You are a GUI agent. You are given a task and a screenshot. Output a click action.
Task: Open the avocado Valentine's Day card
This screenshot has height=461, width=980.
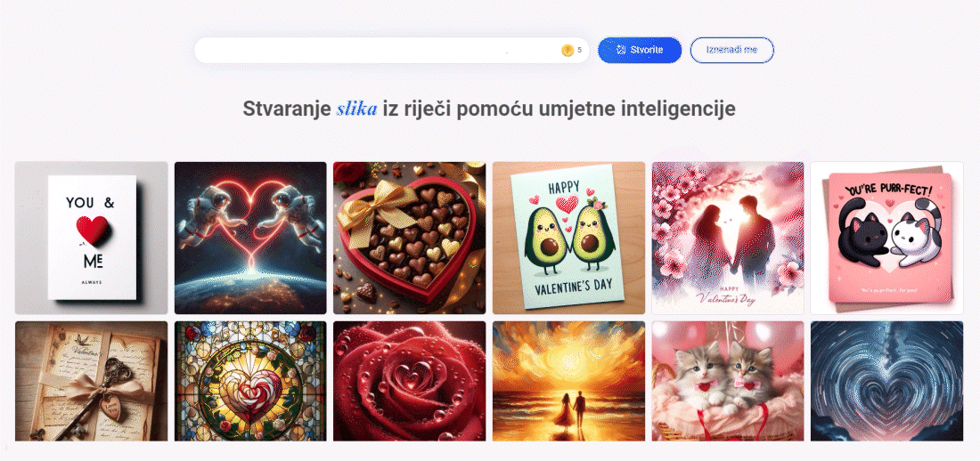pos(568,238)
